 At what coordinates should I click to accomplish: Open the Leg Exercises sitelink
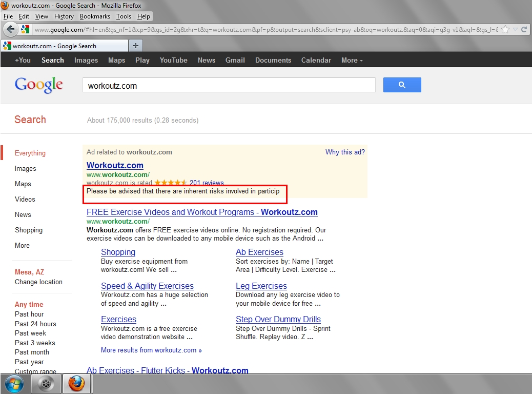pyautogui.click(x=261, y=286)
